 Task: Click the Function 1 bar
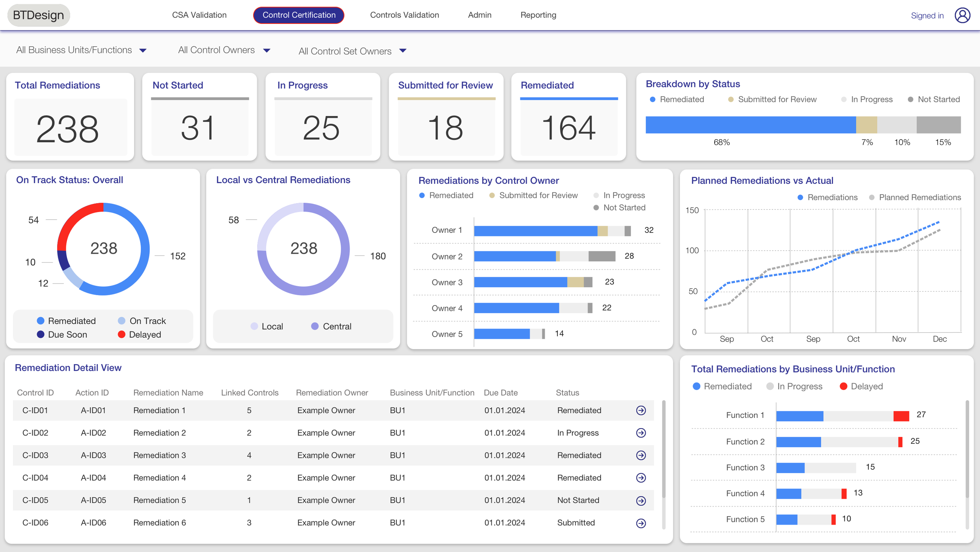click(842, 416)
